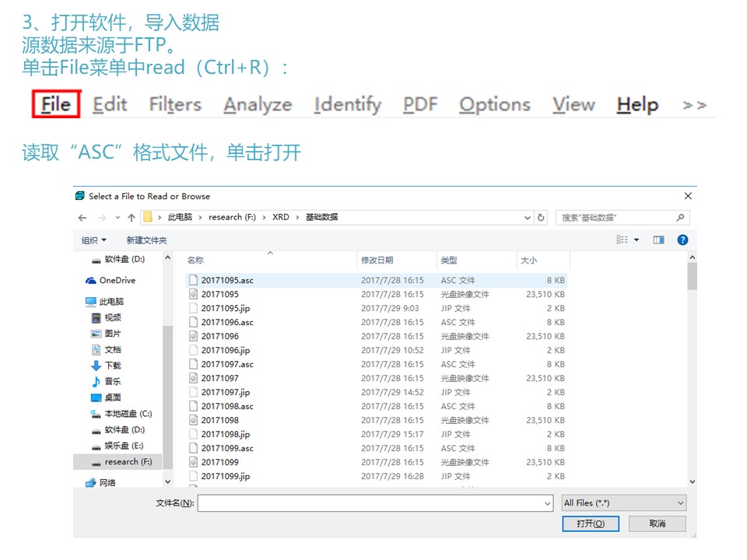
Task: Open the view options dropdown arrow
Action: tap(637, 240)
